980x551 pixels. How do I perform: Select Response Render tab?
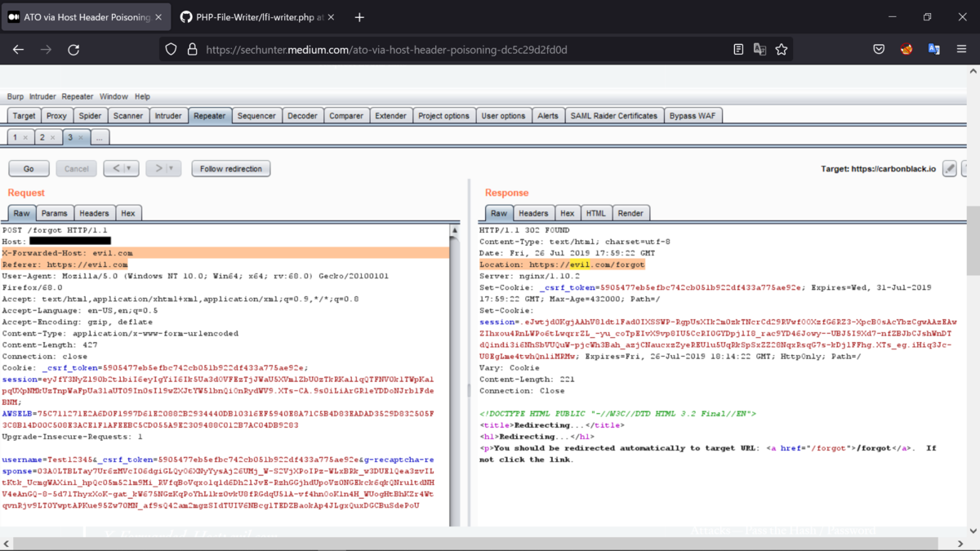pyautogui.click(x=630, y=213)
